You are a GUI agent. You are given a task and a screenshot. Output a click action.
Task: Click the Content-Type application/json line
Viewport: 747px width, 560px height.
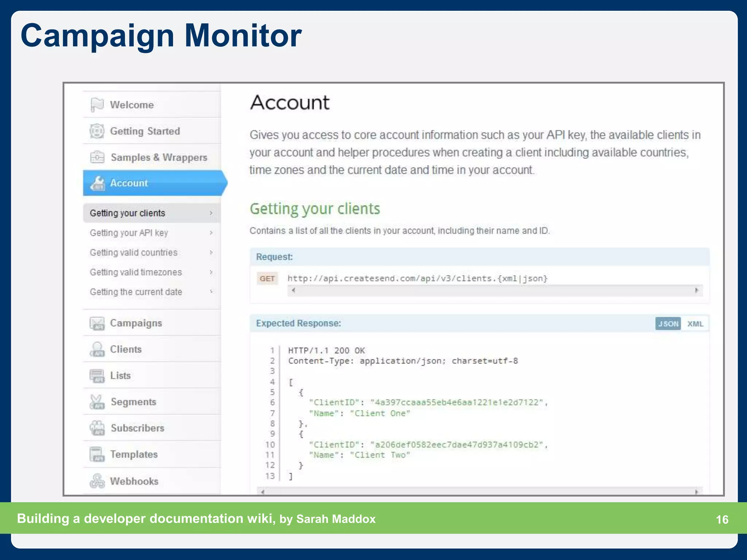pyautogui.click(x=403, y=361)
